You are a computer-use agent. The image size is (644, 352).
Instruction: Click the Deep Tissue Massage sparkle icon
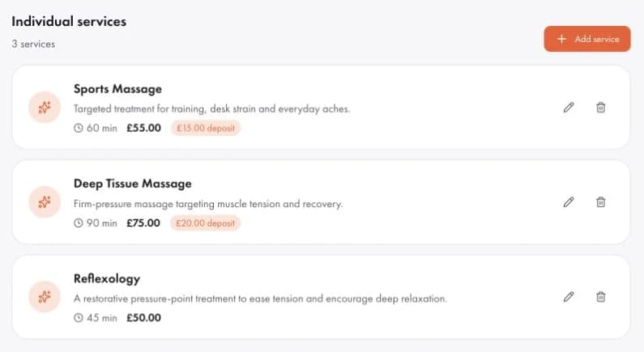point(45,202)
